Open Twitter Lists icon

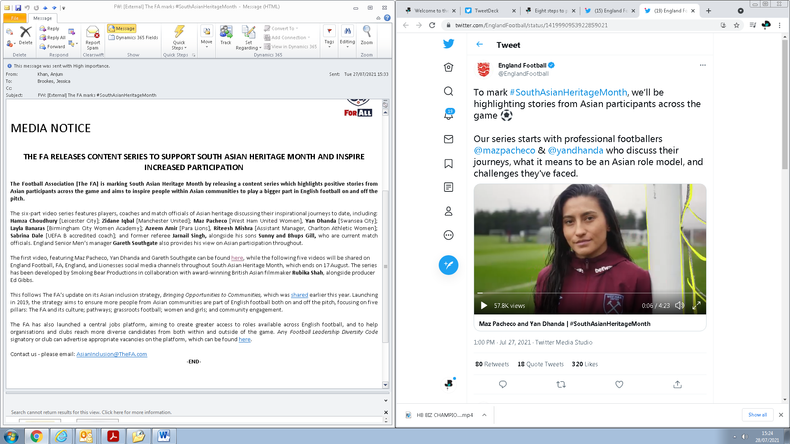448,187
